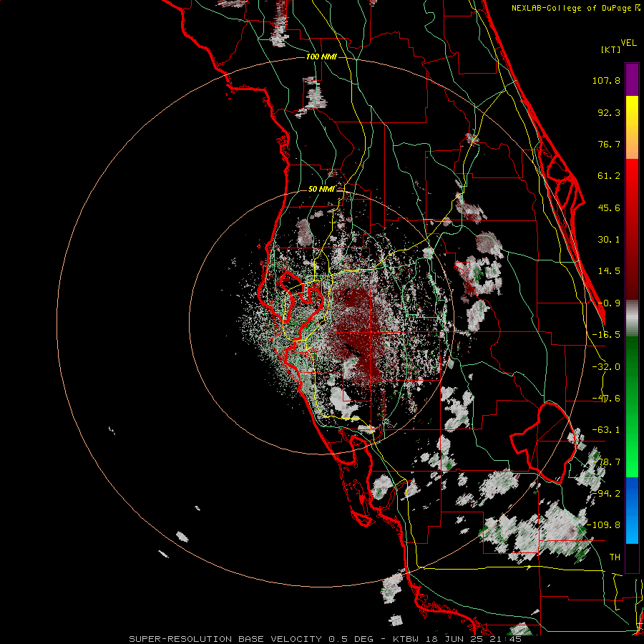Click the Super-Resolution Base Velocity caption
Screen dimensions: 644x644
[x=326, y=639]
